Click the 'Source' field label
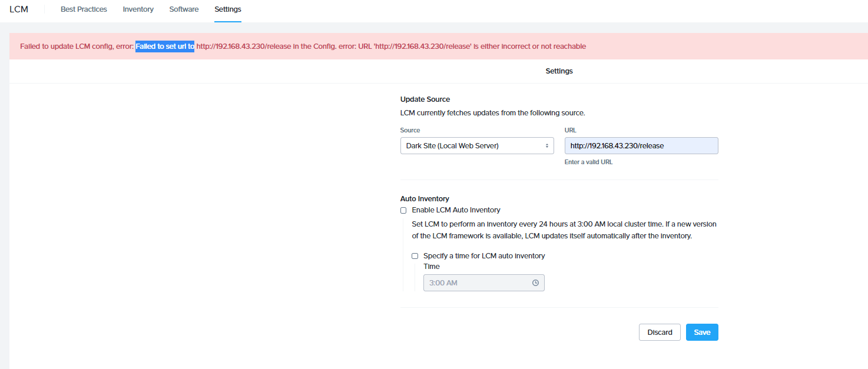The image size is (868, 369). (410, 130)
